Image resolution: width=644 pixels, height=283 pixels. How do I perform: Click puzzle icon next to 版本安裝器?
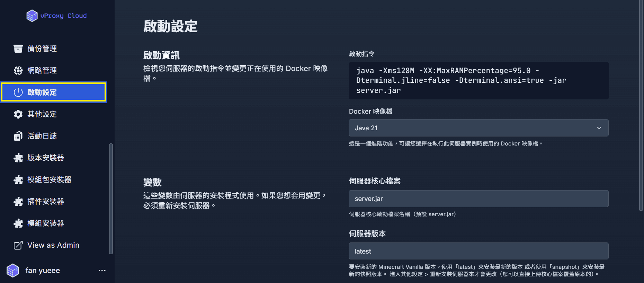pos(18,158)
